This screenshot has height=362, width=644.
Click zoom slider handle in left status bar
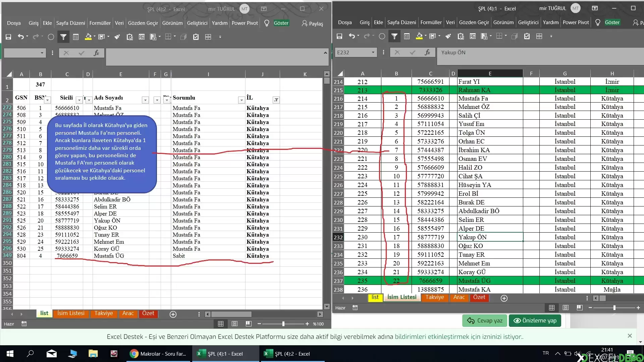[283, 324]
